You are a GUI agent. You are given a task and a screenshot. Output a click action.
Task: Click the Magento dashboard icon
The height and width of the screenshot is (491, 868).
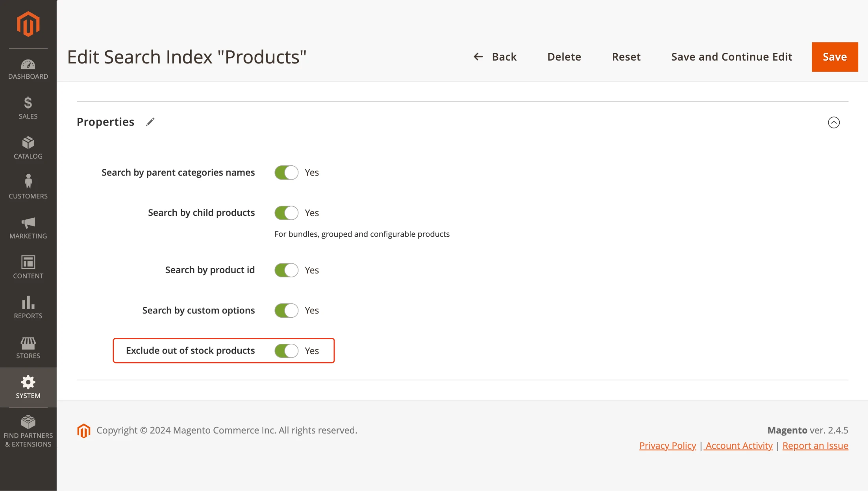click(28, 64)
